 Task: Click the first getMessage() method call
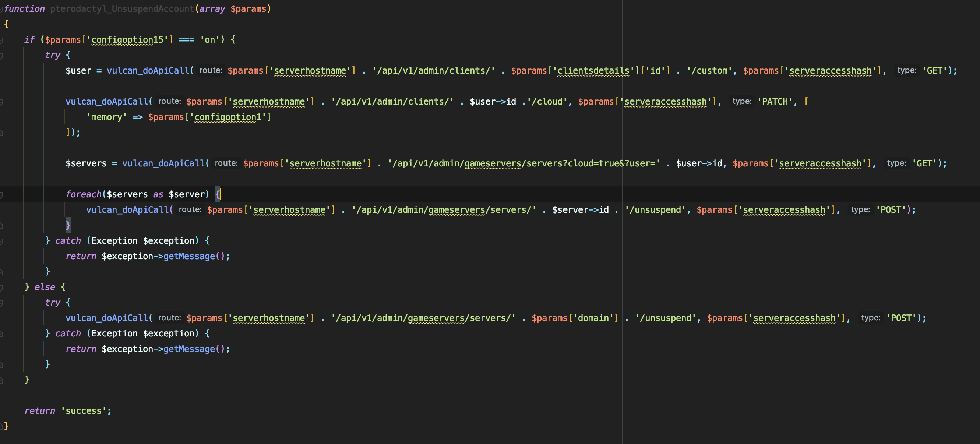189,256
